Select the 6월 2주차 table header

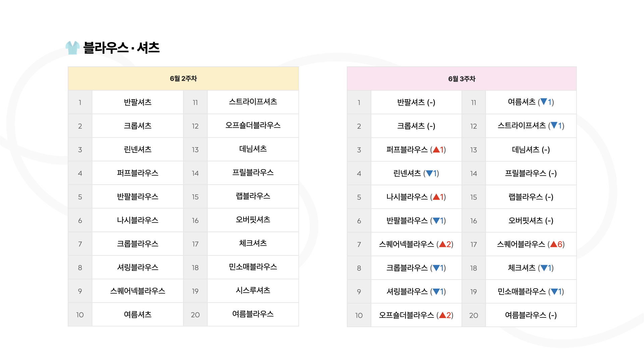pyautogui.click(x=183, y=78)
